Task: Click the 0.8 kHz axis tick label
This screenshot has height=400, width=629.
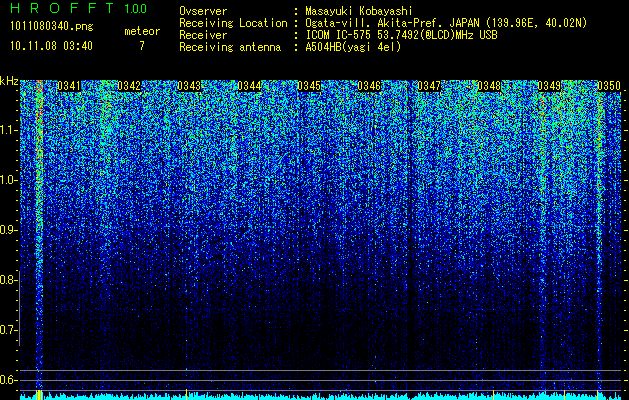Action: click(8, 280)
